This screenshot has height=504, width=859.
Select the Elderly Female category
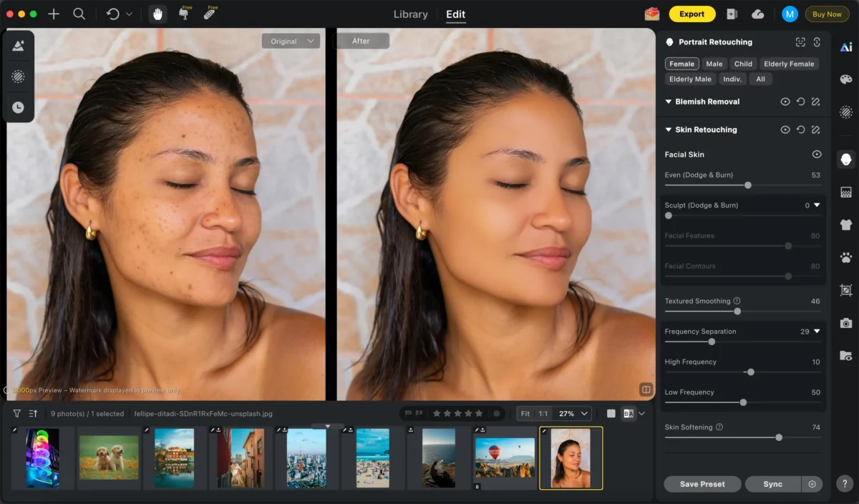click(788, 64)
